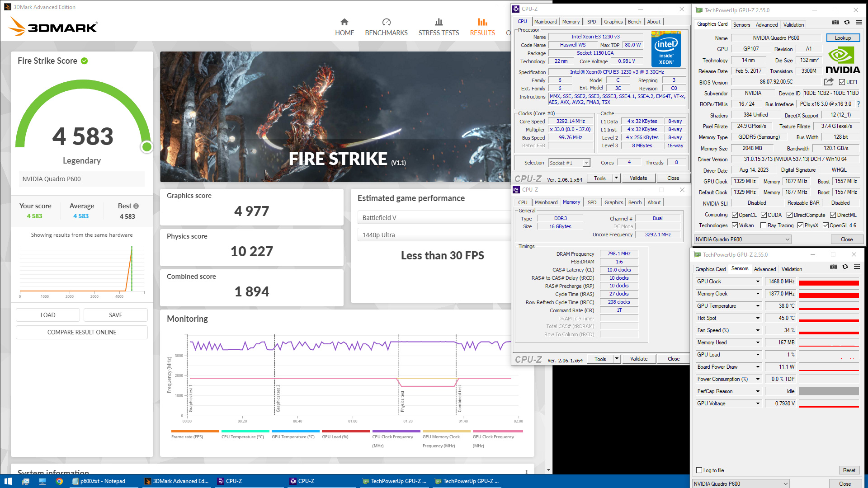Toggle the Vulkan checkbox
The width and height of the screenshot is (868, 488).
[x=735, y=225]
